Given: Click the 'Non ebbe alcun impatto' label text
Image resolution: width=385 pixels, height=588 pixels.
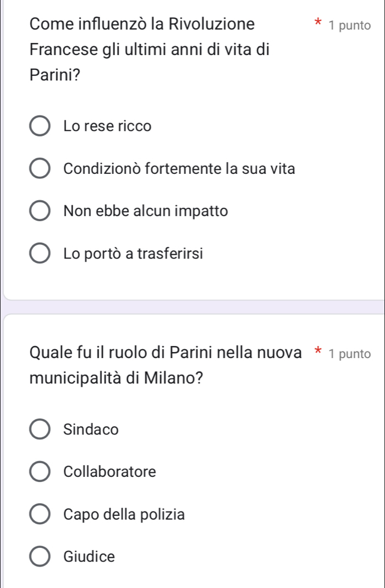Looking at the screenshot, I should click(x=145, y=211).
